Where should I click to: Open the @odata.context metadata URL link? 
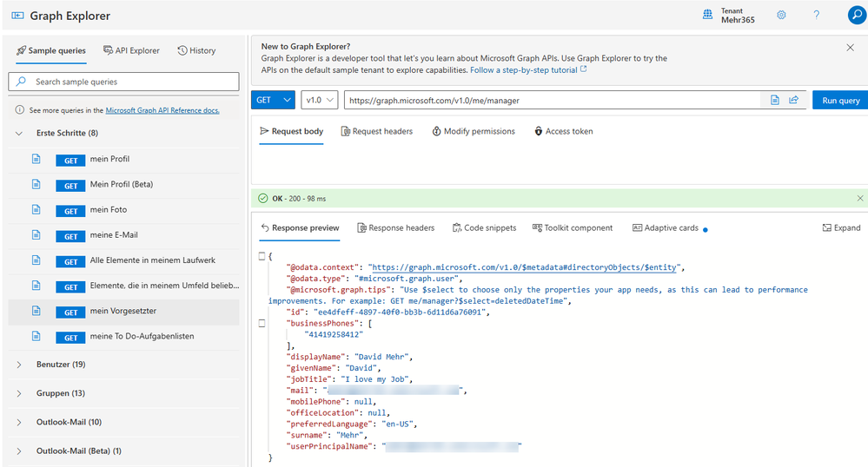pyautogui.click(x=524, y=267)
